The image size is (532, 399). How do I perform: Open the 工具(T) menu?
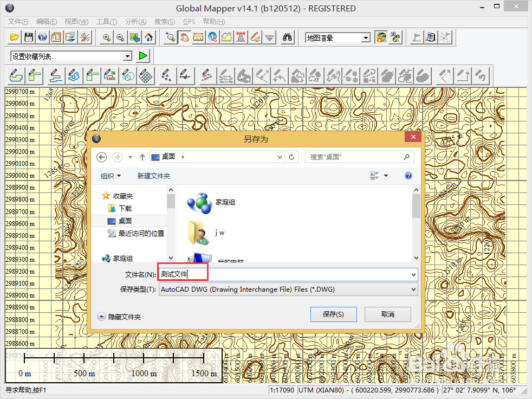107,21
